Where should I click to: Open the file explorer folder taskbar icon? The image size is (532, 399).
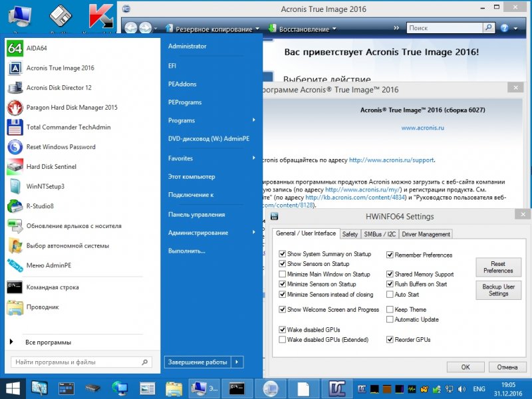(x=174, y=388)
